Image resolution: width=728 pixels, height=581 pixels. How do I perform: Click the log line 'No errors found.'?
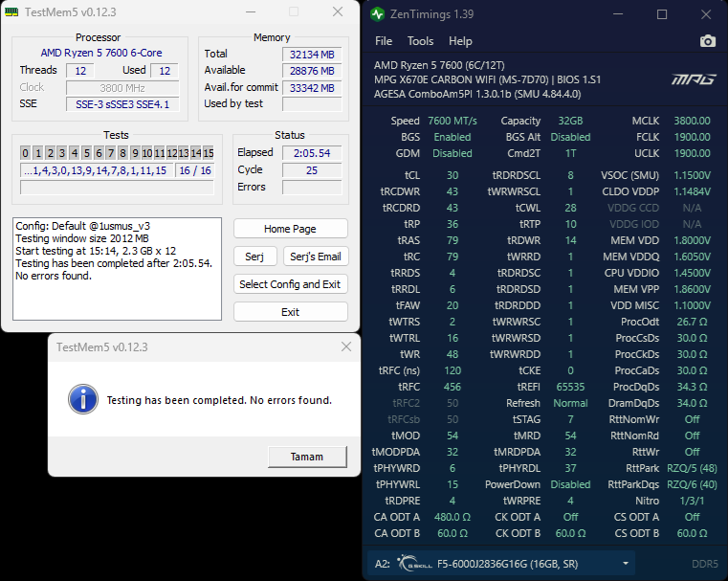[x=54, y=276]
